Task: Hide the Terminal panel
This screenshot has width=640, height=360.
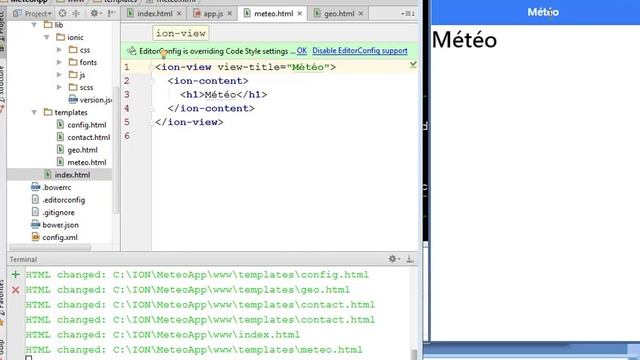Action: pyautogui.click(x=410, y=259)
